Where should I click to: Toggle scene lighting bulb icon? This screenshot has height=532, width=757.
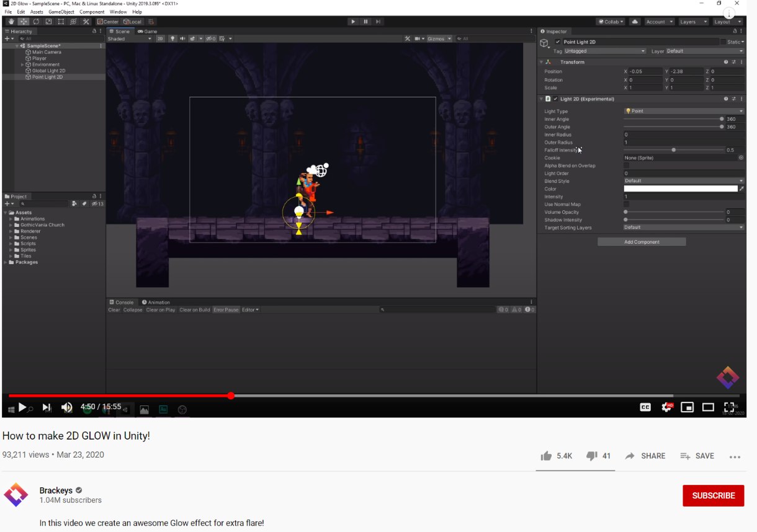point(172,38)
